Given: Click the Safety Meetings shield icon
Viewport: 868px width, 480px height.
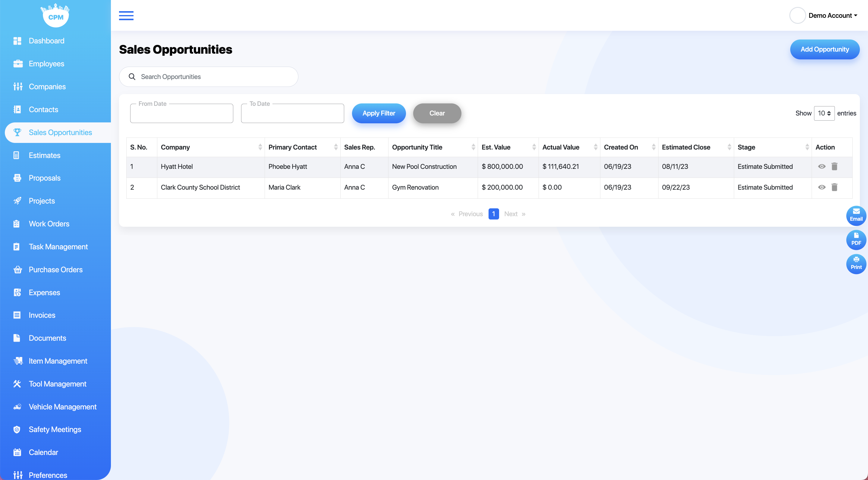Looking at the screenshot, I should pos(17,429).
